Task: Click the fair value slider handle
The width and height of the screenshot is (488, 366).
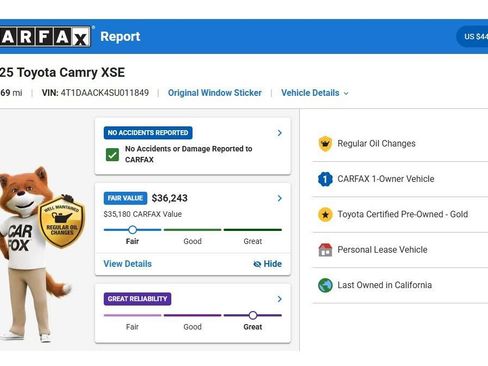Action: pos(133,230)
